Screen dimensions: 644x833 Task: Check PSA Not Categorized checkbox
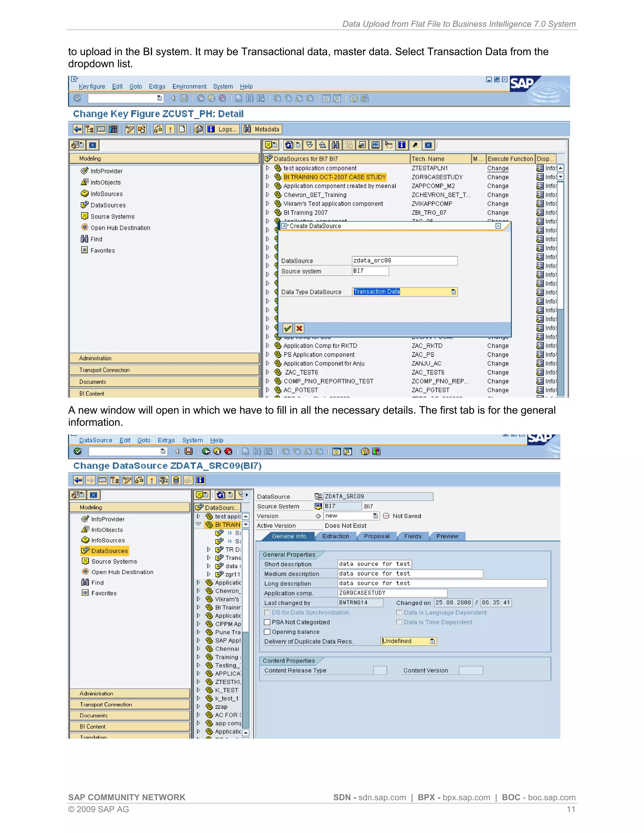click(267, 622)
